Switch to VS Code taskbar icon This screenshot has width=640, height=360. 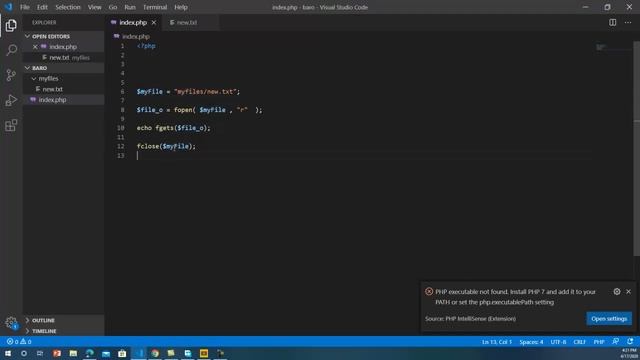pos(138,353)
